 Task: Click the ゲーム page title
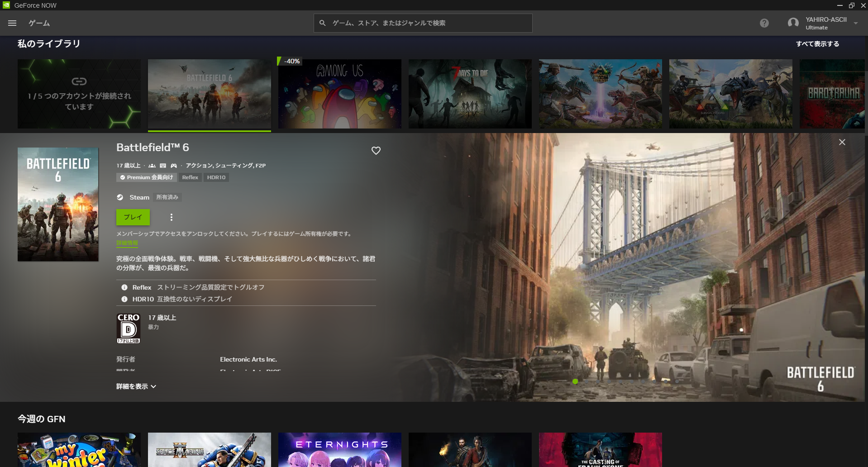pyautogui.click(x=39, y=23)
